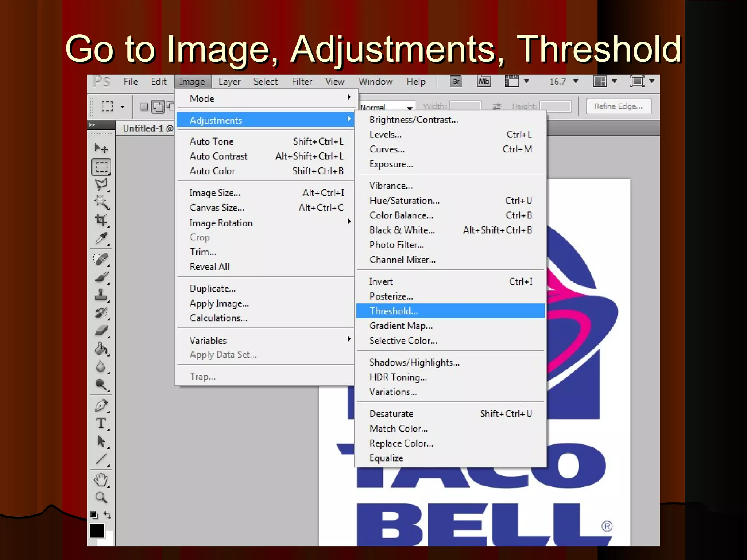
Task: Open the Select menu
Action: (x=266, y=81)
